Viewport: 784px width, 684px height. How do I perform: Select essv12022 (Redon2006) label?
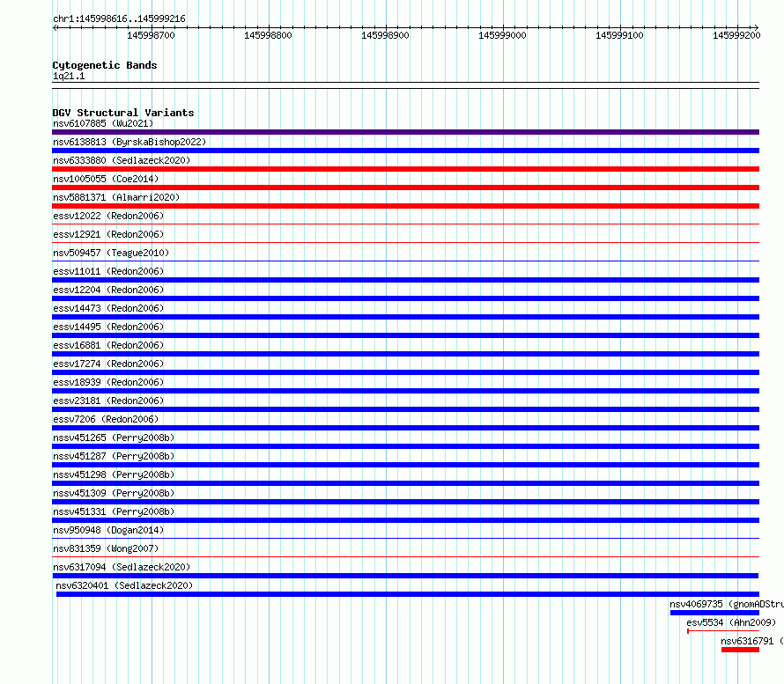pyautogui.click(x=108, y=216)
